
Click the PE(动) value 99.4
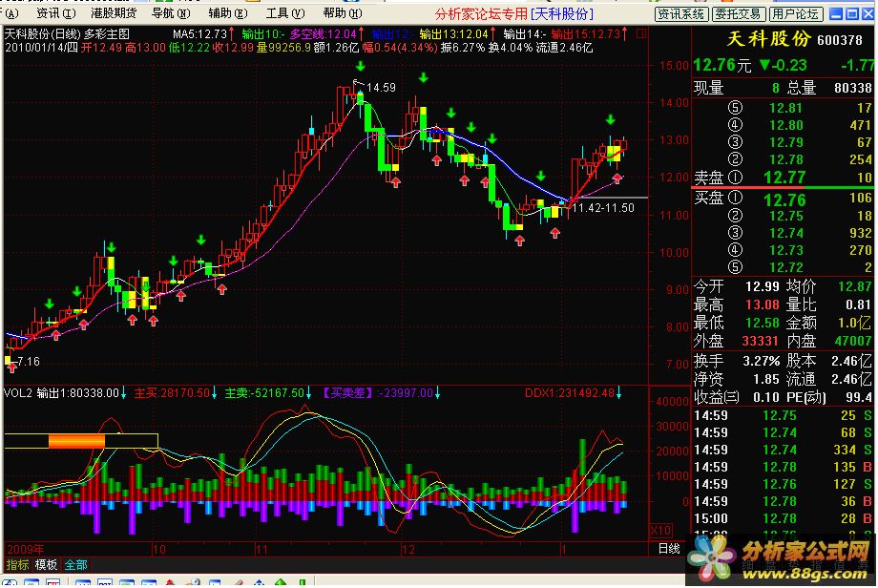click(858, 398)
